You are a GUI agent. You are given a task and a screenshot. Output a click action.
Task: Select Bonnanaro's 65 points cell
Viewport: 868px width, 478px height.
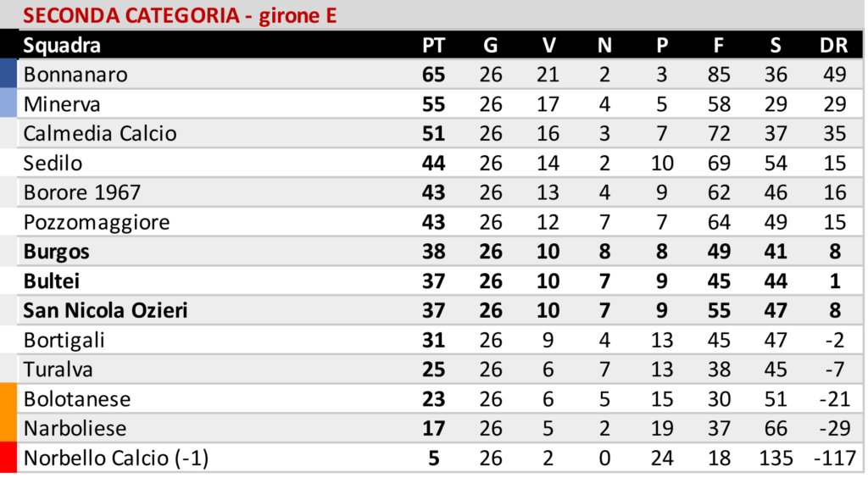[x=433, y=75]
